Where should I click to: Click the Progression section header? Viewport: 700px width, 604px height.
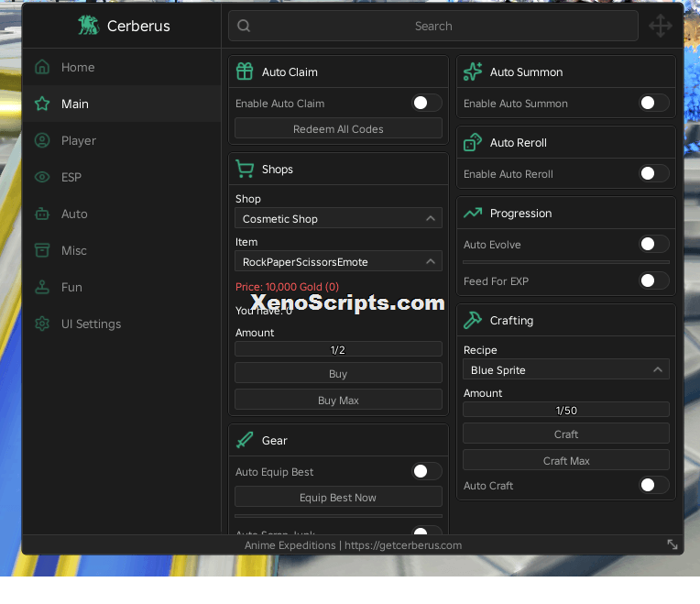click(566, 213)
